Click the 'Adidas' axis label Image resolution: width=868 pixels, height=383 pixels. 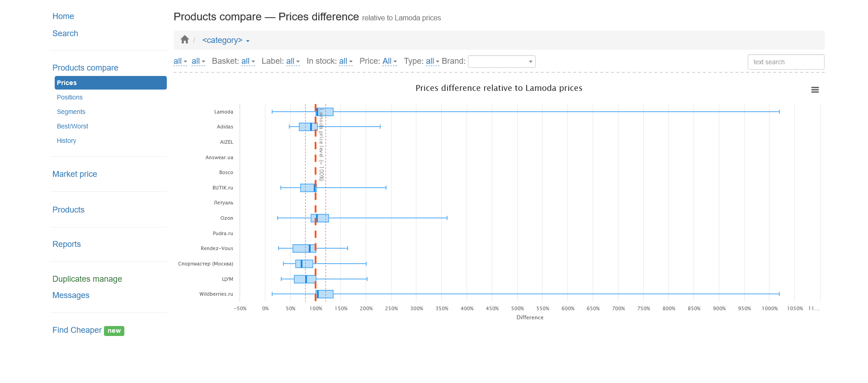click(x=225, y=127)
